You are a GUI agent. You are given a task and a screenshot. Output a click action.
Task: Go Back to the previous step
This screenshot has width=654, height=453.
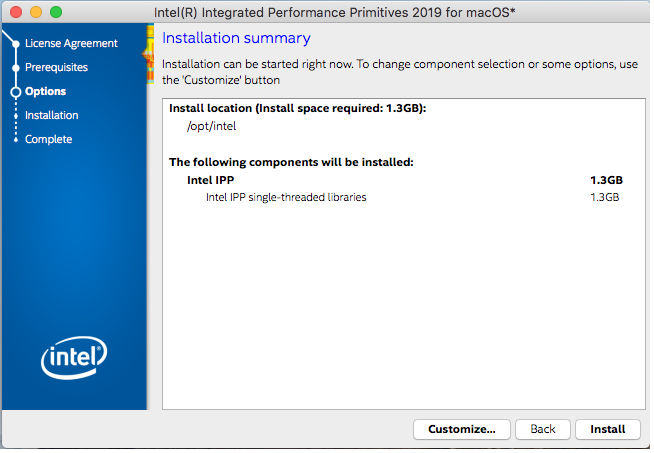click(543, 429)
